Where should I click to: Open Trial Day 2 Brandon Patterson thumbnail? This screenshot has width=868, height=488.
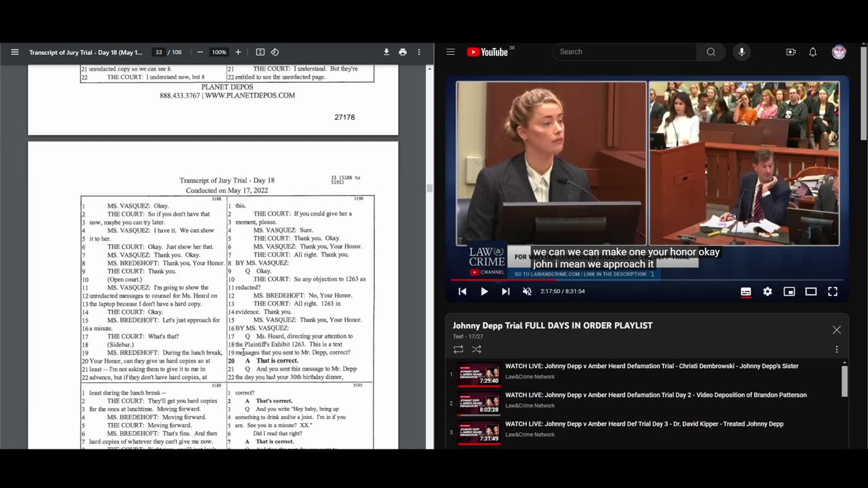point(479,403)
